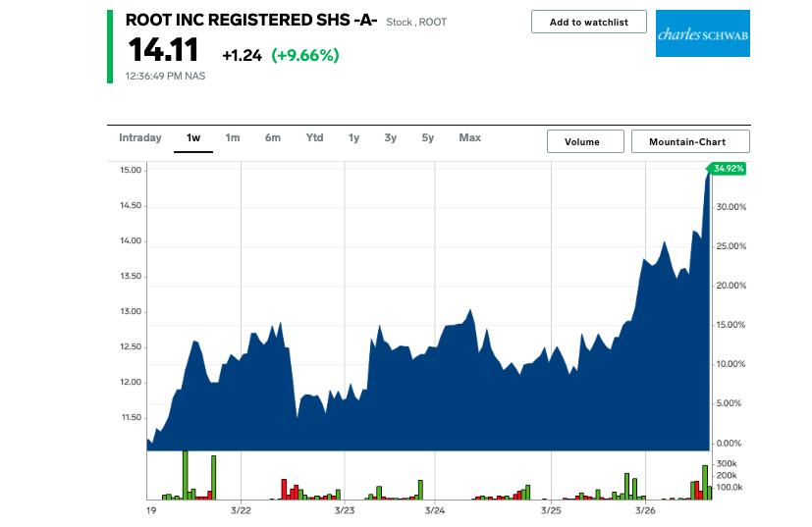
Task: Select the 6m time range tab
Action: [x=273, y=137]
